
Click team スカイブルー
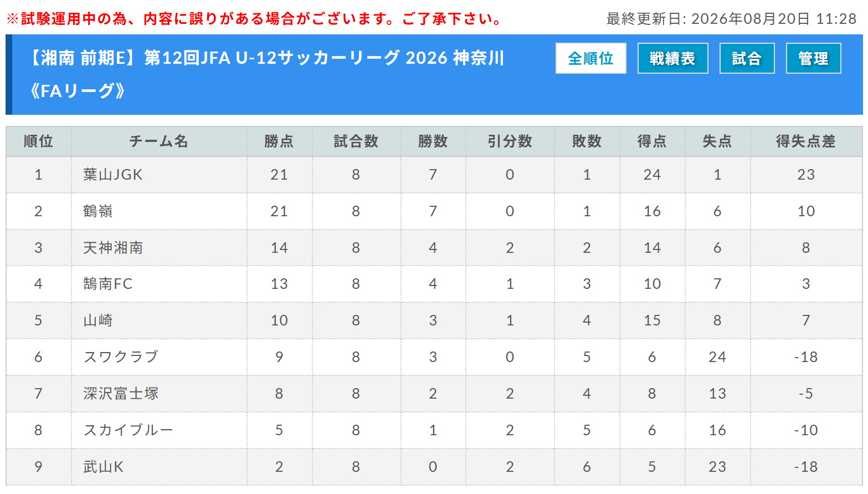click(128, 430)
